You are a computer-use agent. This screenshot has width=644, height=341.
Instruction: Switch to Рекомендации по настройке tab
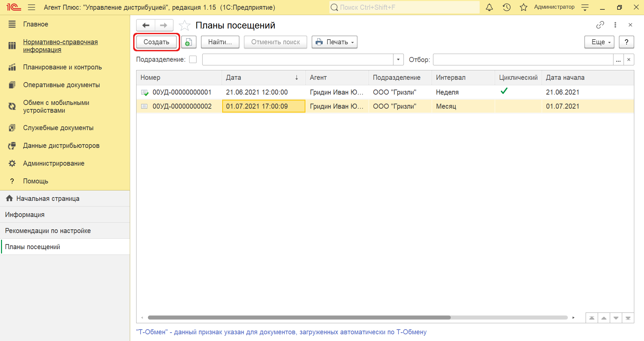(65, 231)
